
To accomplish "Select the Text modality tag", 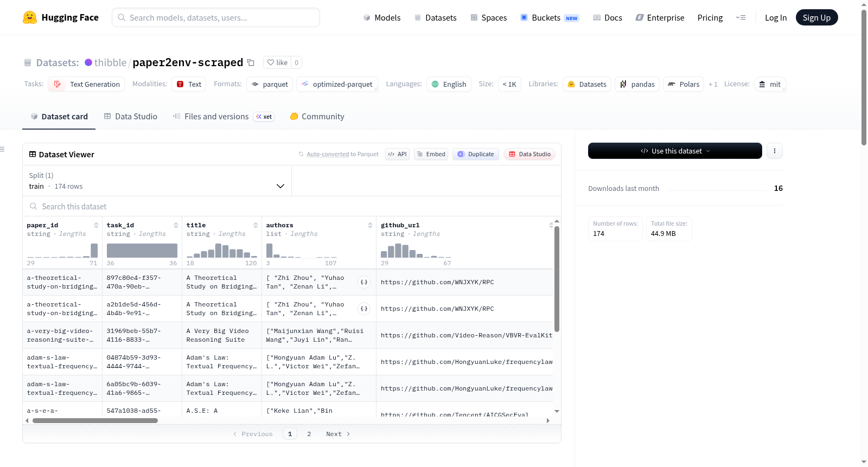I will [189, 84].
